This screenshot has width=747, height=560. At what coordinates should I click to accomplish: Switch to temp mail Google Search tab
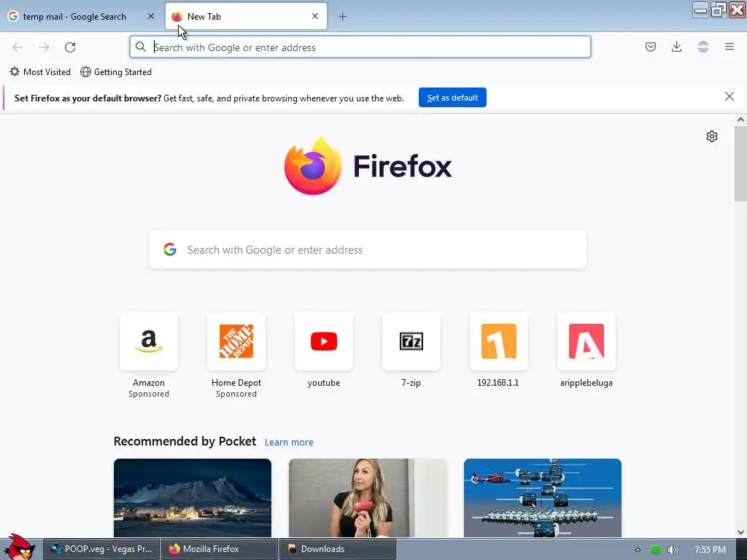tap(81, 16)
